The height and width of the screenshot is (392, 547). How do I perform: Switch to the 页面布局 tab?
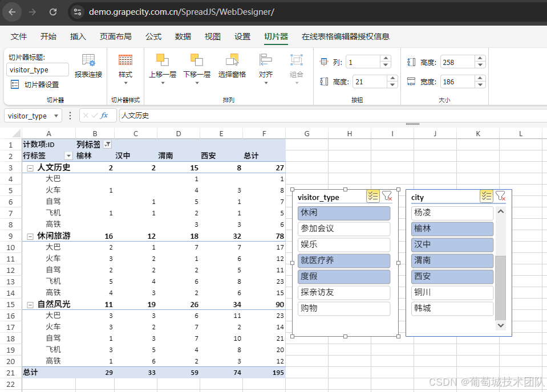(115, 36)
